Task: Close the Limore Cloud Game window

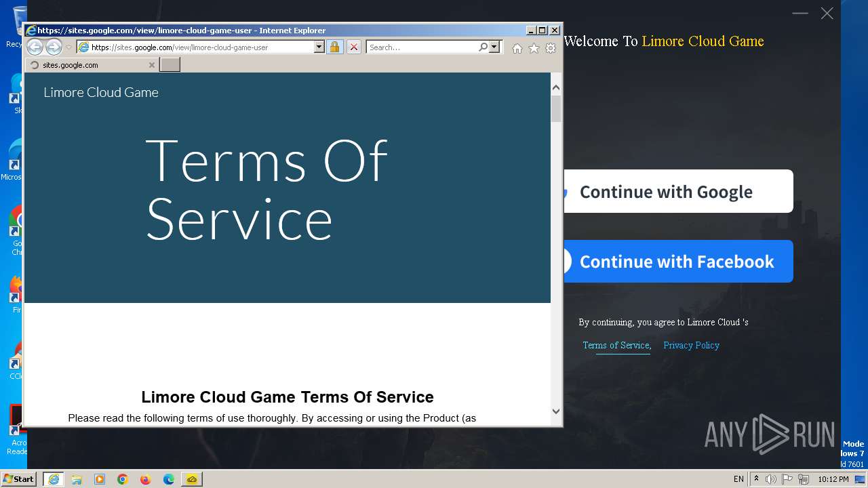Action: [827, 13]
